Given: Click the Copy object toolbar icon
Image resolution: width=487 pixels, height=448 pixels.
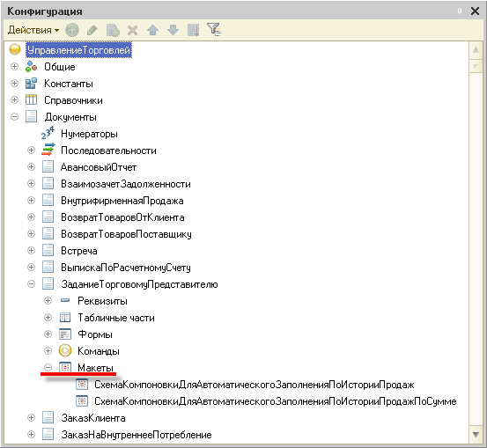Looking at the screenshot, I should [113, 30].
